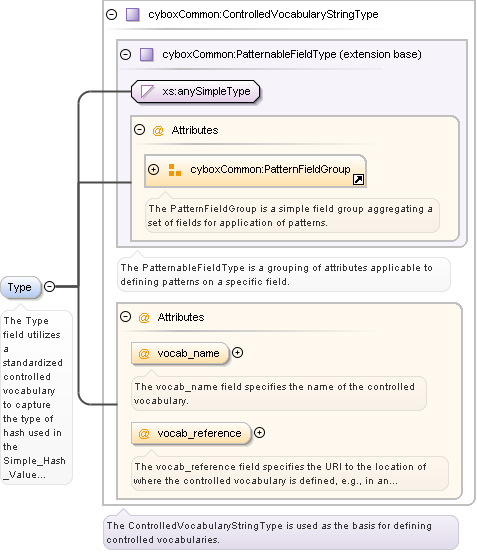Click the @ icon beside upper Attributes
The height and width of the screenshot is (553, 477).
pos(158,130)
